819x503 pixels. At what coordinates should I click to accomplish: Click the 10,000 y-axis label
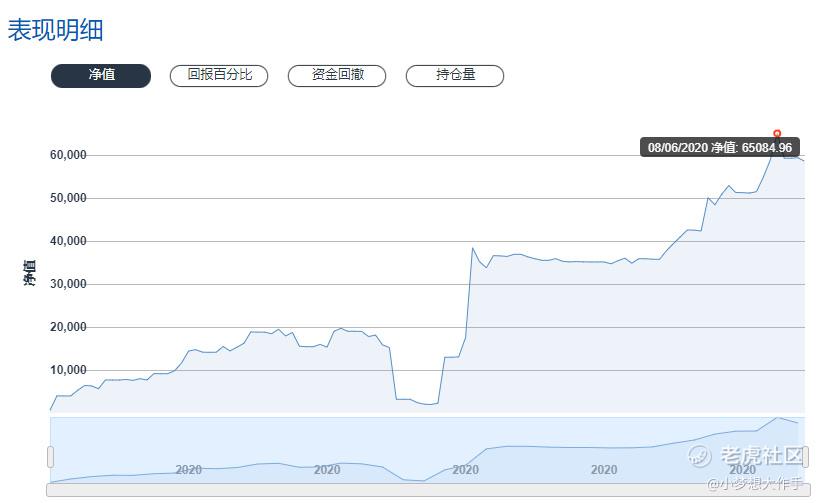click(x=68, y=370)
